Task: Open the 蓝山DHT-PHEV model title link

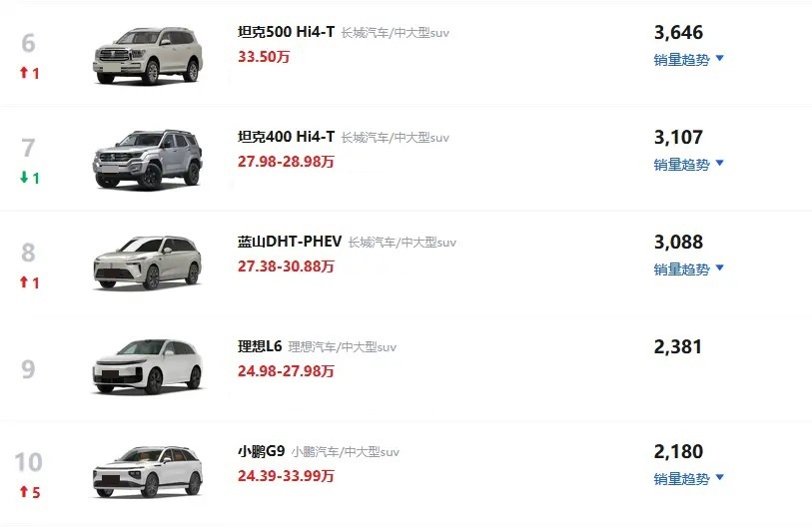Action: 290,242
